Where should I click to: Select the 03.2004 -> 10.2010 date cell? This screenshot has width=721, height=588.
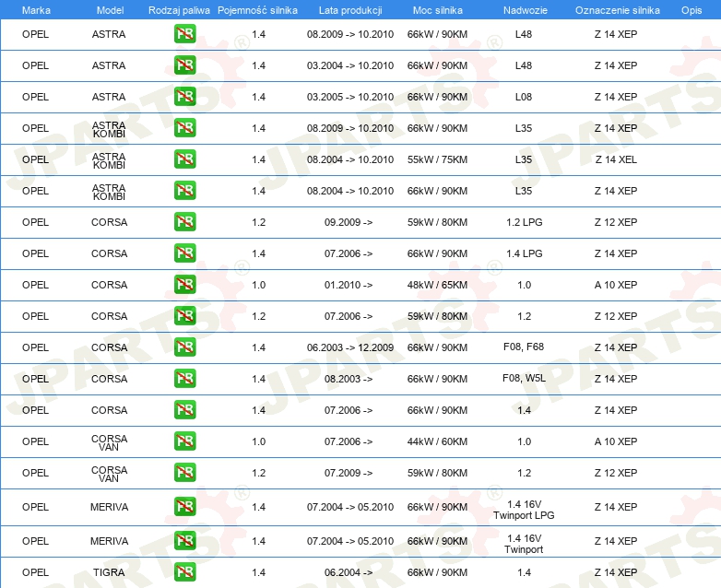(x=350, y=65)
